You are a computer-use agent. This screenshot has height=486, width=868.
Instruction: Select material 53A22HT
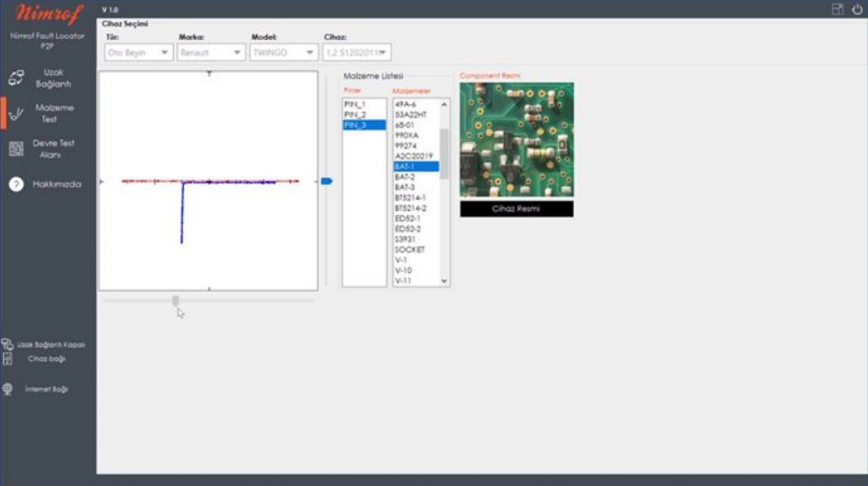tap(416, 115)
